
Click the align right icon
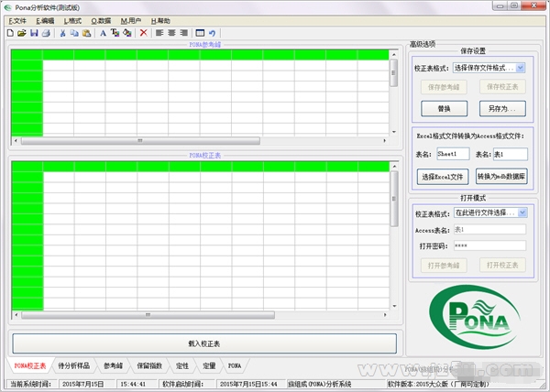pos(184,33)
